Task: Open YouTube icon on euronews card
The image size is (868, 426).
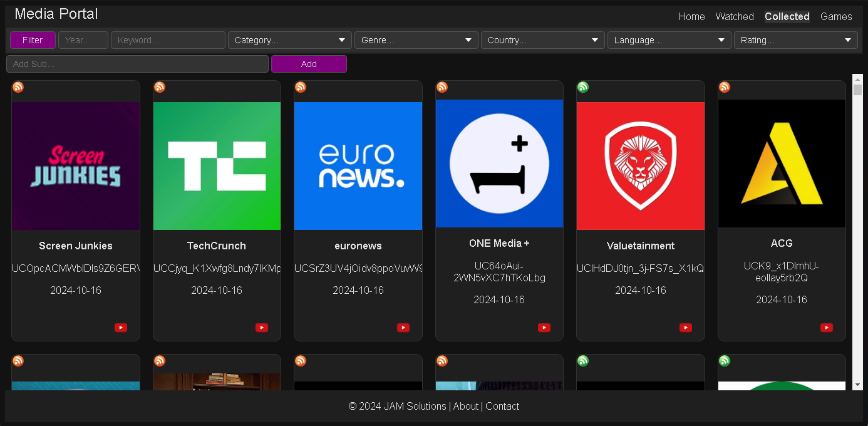Action: pos(403,328)
